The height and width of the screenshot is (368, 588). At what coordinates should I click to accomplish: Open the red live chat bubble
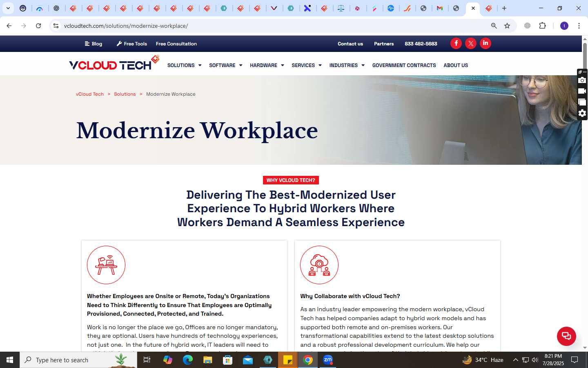point(566,336)
